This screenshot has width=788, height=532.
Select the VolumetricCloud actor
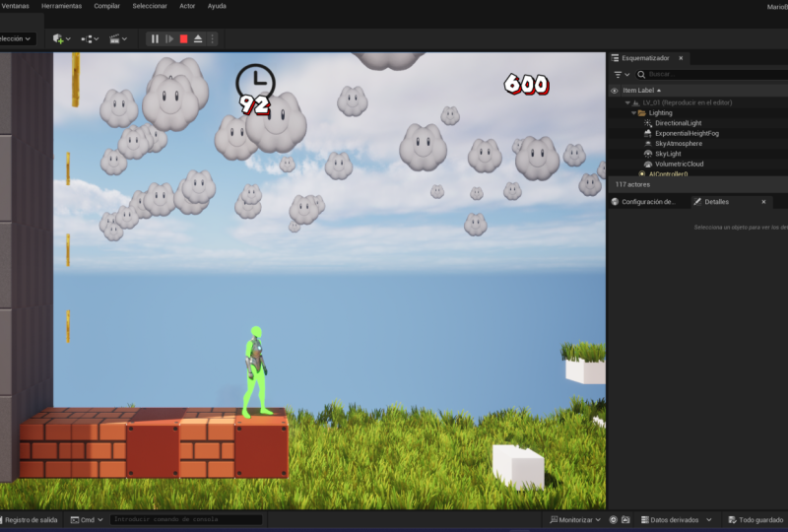point(679,164)
